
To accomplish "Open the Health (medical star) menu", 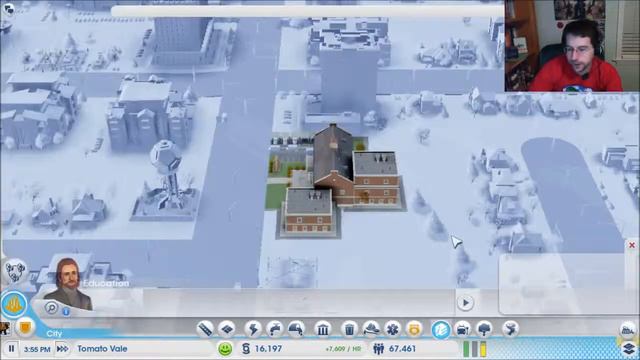I will pos(393,329).
